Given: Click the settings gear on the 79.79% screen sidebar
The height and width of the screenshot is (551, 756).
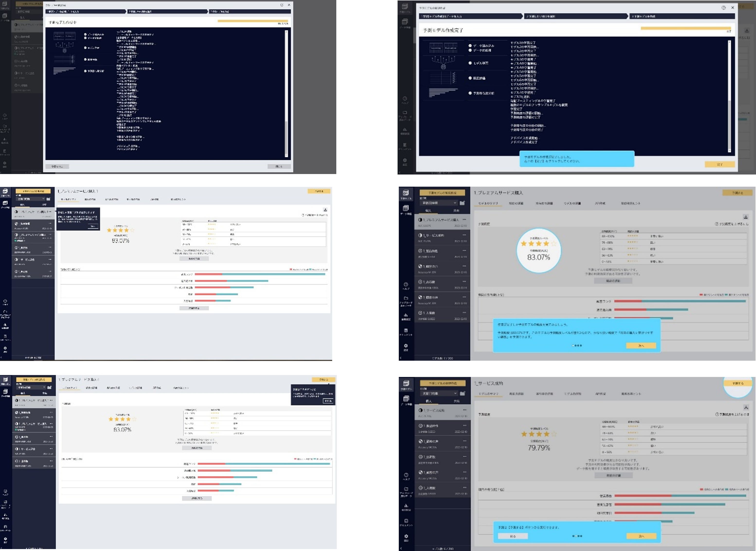Looking at the screenshot, I should (x=406, y=536).
